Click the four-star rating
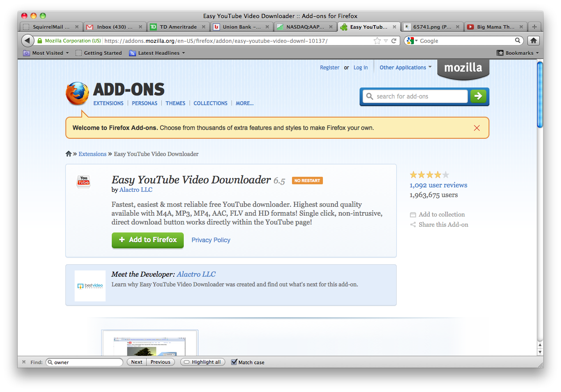561x392 pixels. pyautogui.click(x=429, y=175)
